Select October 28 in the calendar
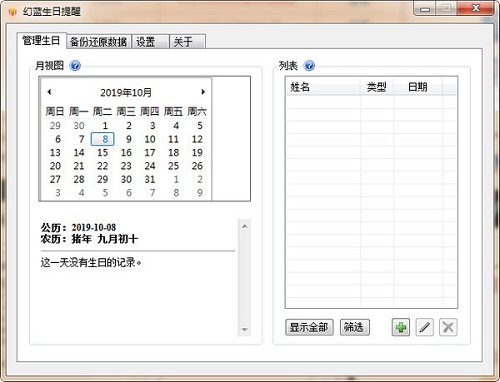 tap(79, 179)
